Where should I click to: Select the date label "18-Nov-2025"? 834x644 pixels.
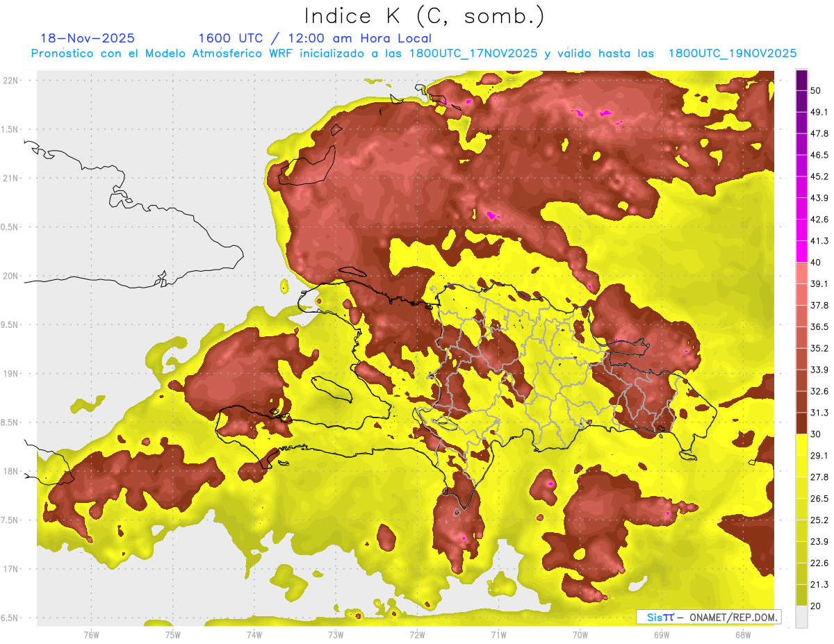88,38
